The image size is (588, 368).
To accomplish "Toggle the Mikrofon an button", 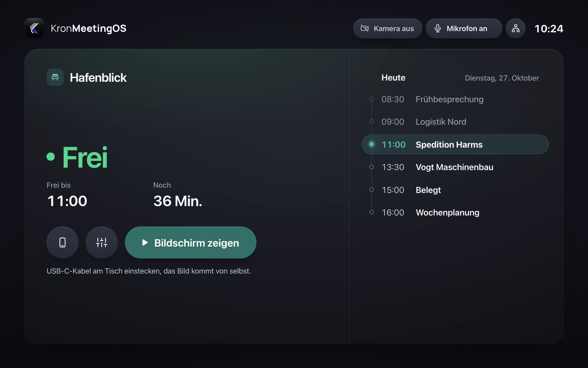I will pyautogui.click(x=464, y=28).
